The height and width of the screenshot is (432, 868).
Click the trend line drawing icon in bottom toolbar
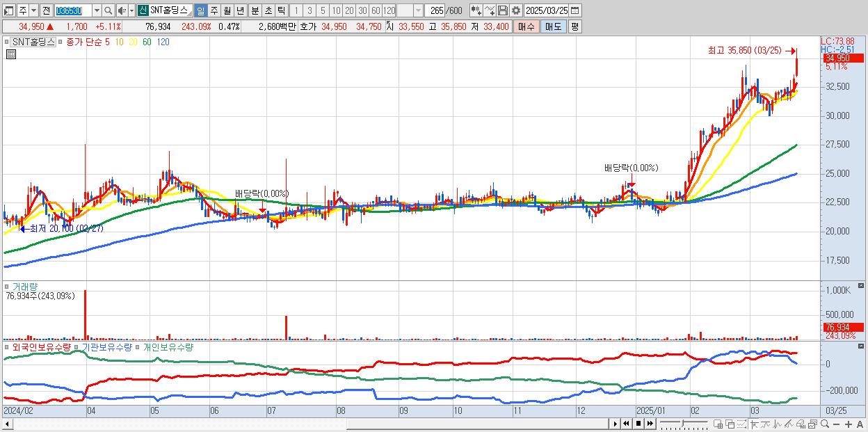tap(766, 424)
